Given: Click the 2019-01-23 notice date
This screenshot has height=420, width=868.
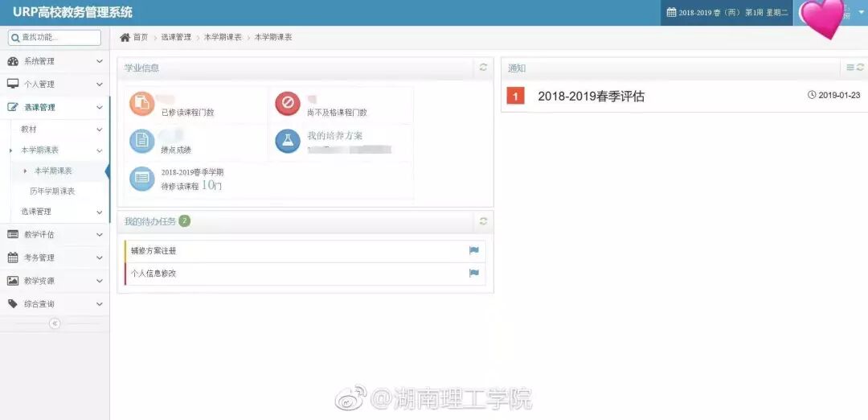Looking at the screenshot, I should click(x=839, y=95).
